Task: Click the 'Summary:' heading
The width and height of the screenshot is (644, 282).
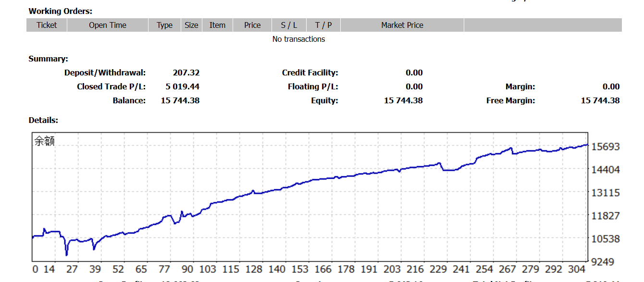Action: (48, 59)
